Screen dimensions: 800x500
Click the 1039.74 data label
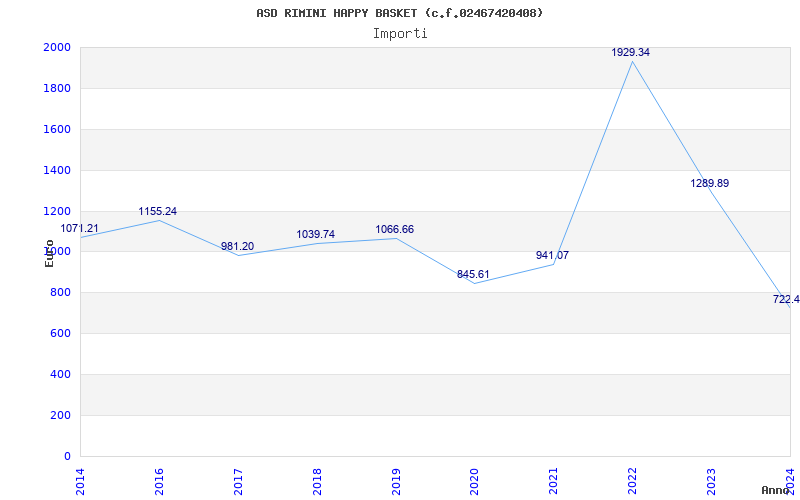(316, 234)
